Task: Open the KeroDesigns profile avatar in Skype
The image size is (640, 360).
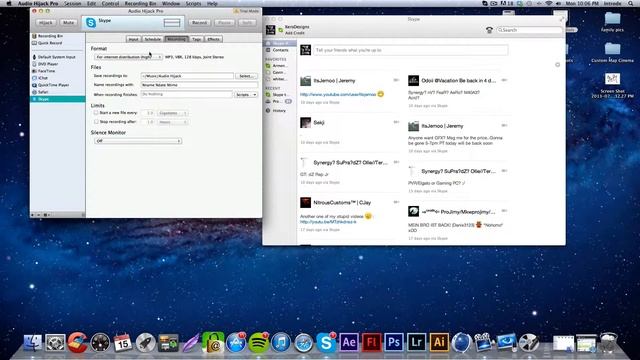Action: (x=271, y=29)
